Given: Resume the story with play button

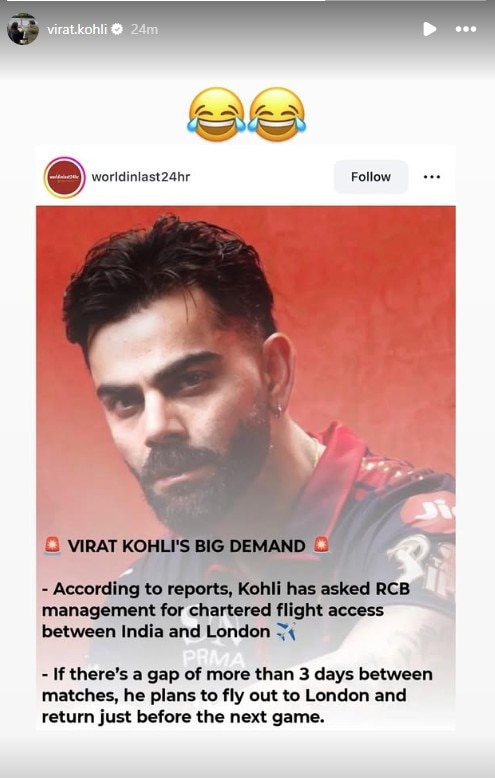Looking at the screenshot, I should click(430, 29).
